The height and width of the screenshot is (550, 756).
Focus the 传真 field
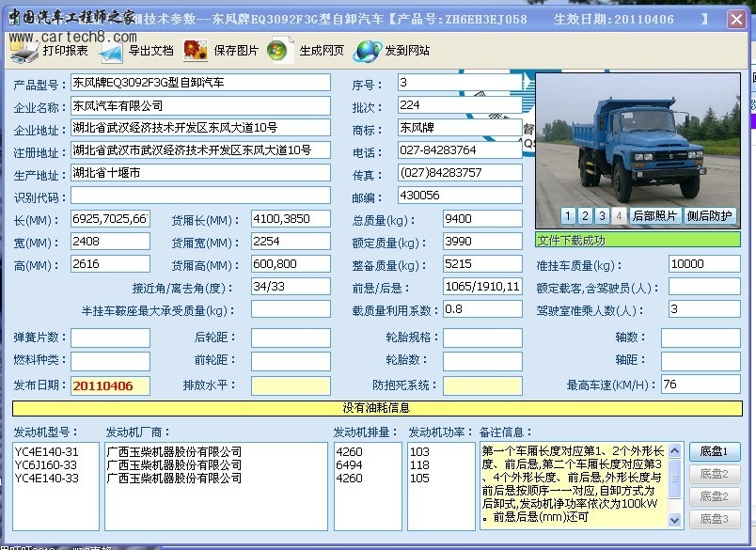(x=460, y=173)
